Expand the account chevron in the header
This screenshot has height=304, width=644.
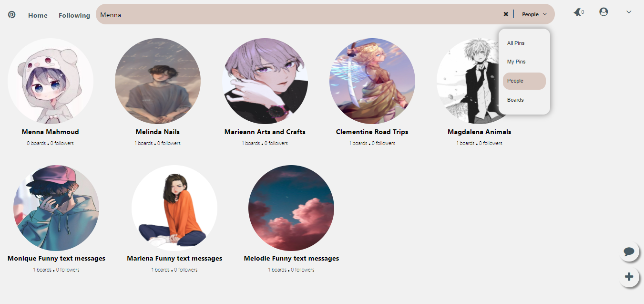[x=629, y=12]
